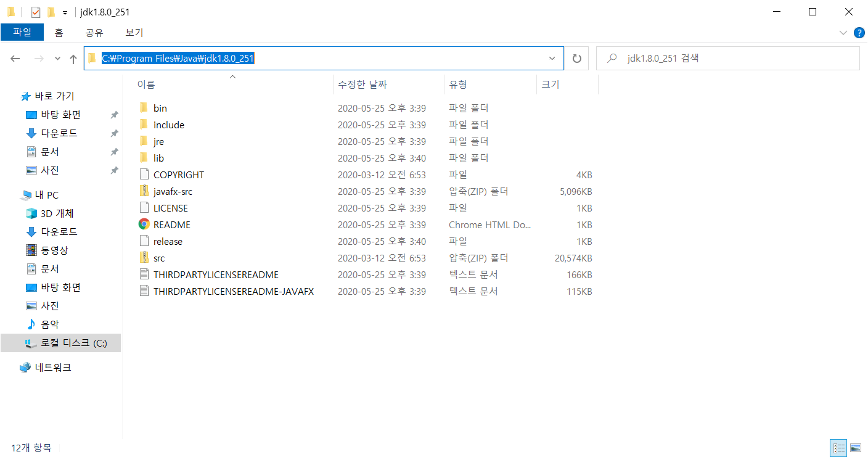
Task: Click the 166KB size cell
Action: coord(579,274)
